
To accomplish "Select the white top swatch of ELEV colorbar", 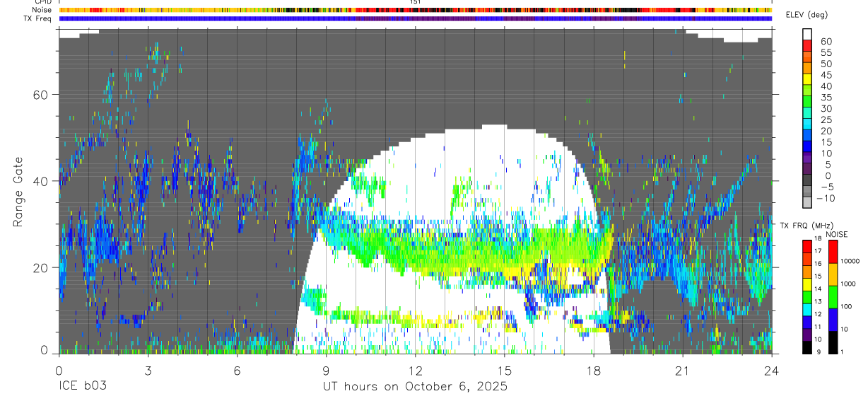I will (x=807, y=34).
